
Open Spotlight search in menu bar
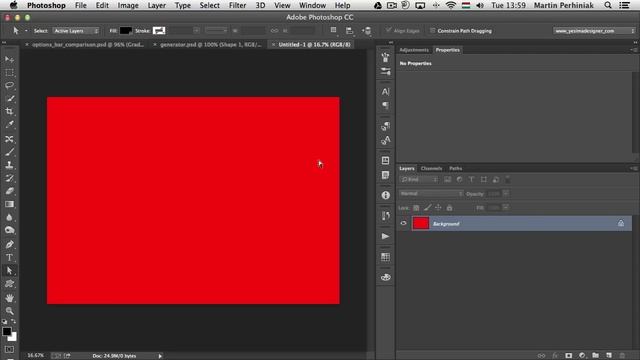pos(608,5)
